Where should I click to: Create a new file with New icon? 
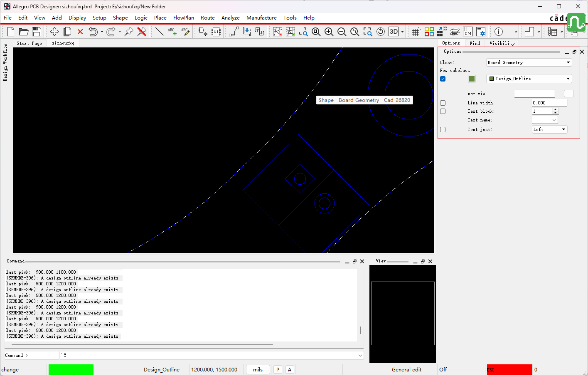click(11, 32)
